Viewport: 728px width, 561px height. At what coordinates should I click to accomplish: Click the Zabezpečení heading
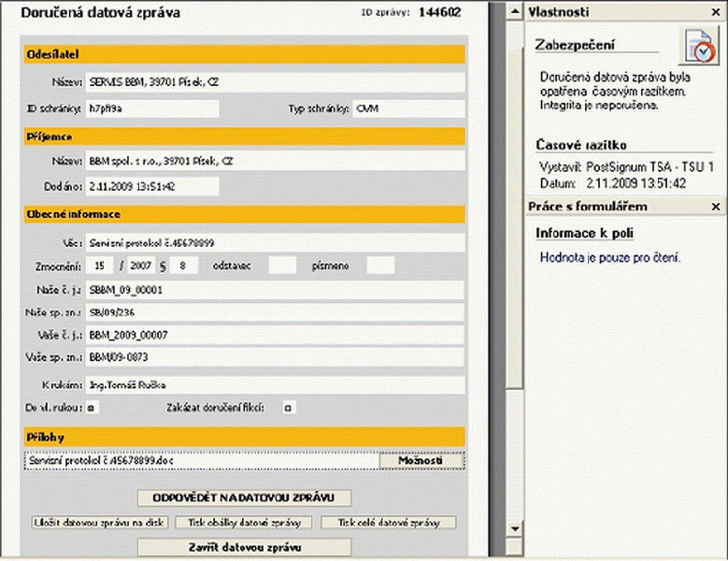click(575, 45)
